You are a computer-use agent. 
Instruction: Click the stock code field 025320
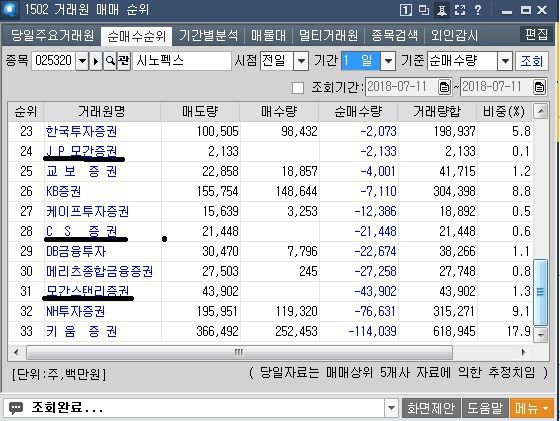tap(54, 61)
